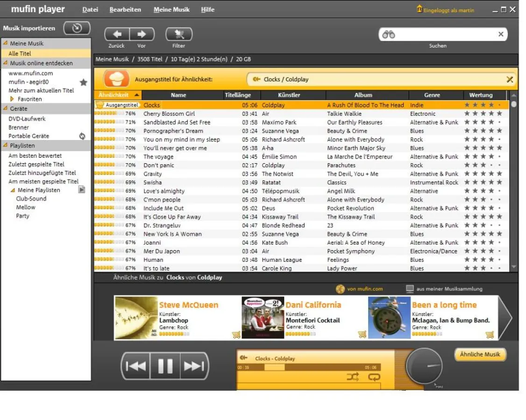The width and height of the screenshot is (526, 420).
Task: Click the binoculars search icon
Action: 388,34
